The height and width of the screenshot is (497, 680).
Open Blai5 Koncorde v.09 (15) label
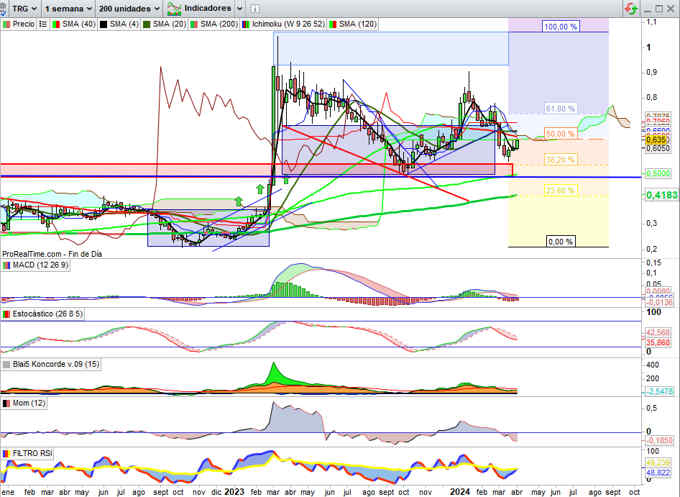[x=51, y=364]
